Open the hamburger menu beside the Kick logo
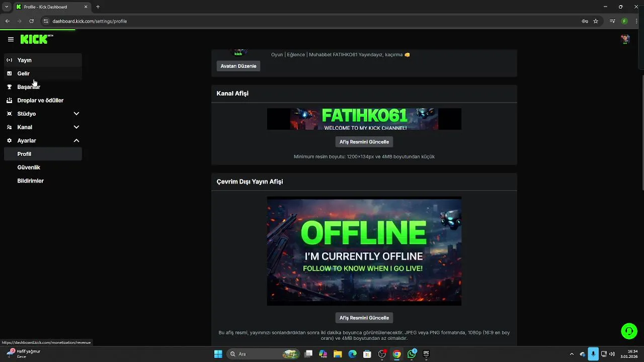Image resolution: width=644 pixels, height=362 pixels. tap(11, 39)
